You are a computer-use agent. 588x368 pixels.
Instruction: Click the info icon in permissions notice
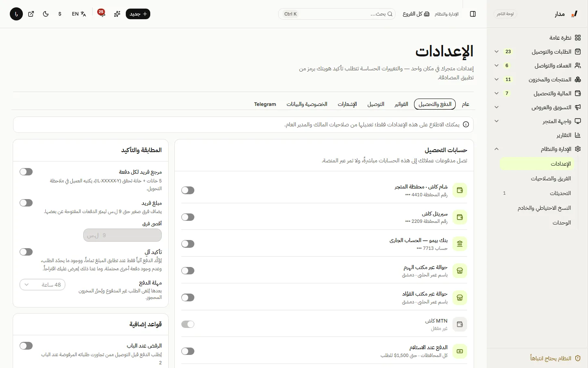coord(466,124)
